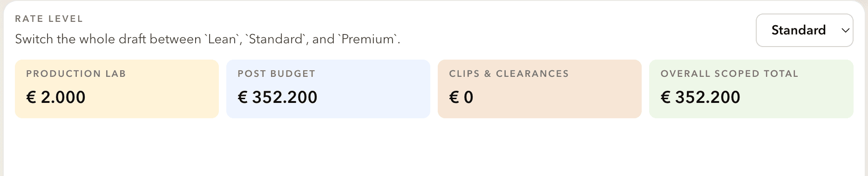The width and height of the screenshot is (868, 176).
Task: Click the CLIPS & CLEARANCES label
Action: (x=509, y=74)
